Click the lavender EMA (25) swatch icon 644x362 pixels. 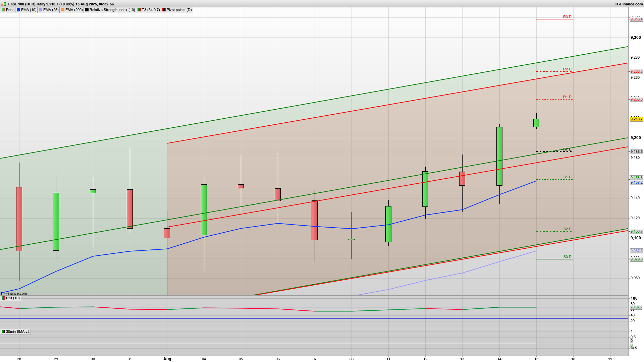click(x=41, y=10)
